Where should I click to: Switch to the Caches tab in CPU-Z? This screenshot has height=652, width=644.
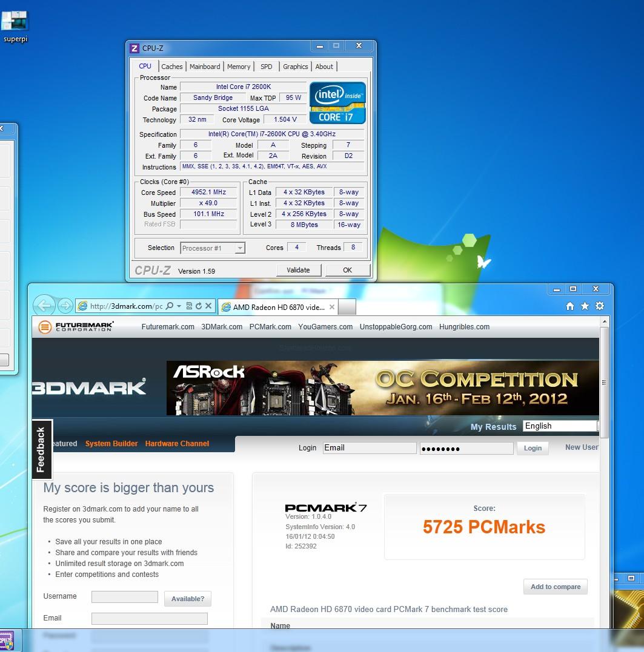tap(172, 67)
